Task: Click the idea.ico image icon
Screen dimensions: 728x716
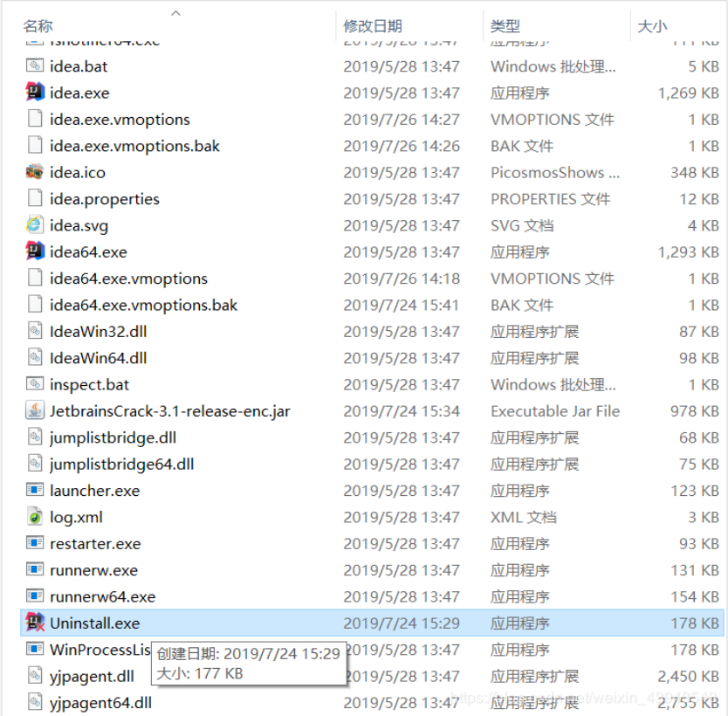Action: point(35,172)
